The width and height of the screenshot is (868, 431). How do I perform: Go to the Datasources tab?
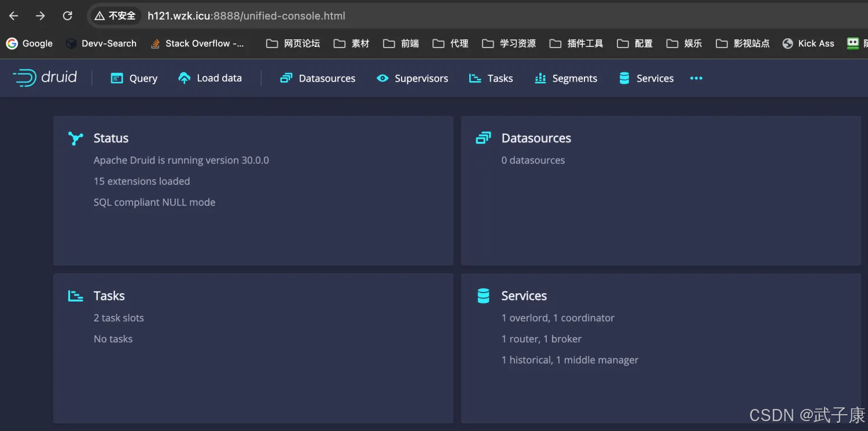(x=318, y=78)
